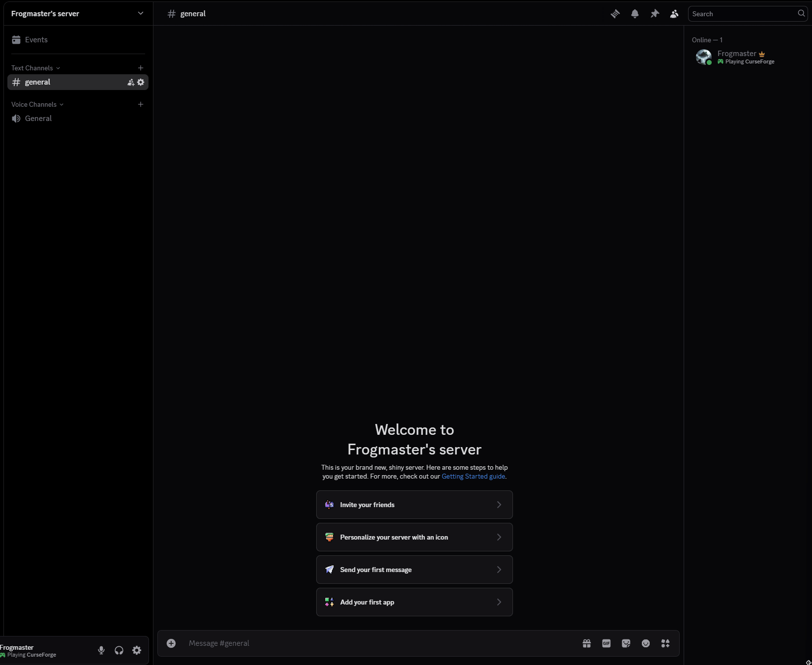Screen dimensions: 812x665
Task: Open the gift Nitro icon
Action: click(587, 643)
